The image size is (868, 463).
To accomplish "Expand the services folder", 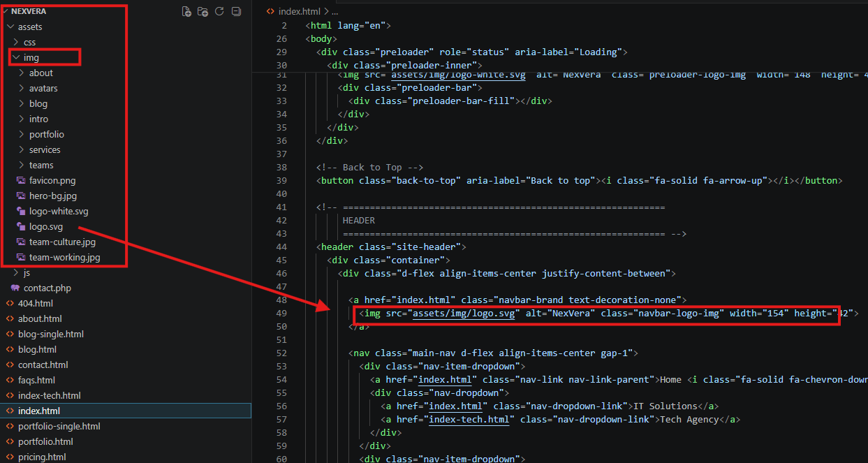I will click(22, 149).
